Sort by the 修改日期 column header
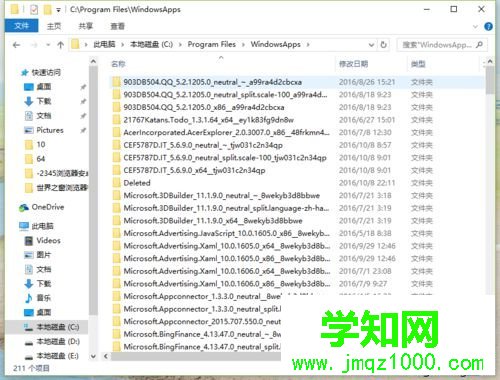 pyautogui.click(x=353, y=64)
